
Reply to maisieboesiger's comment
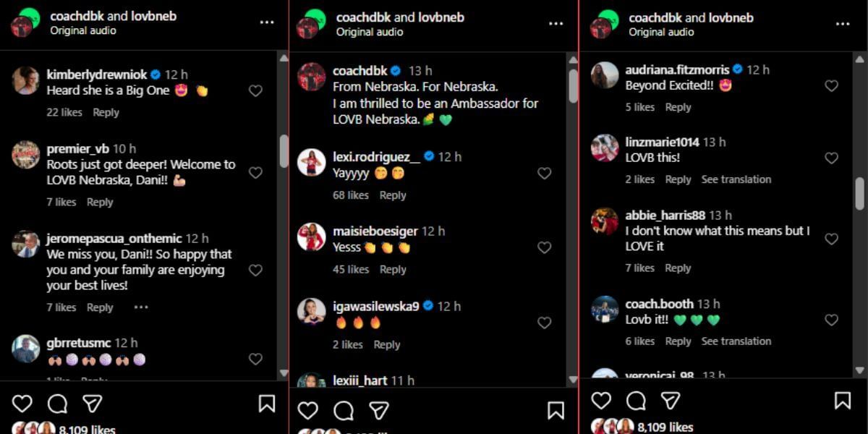(393, 269)
